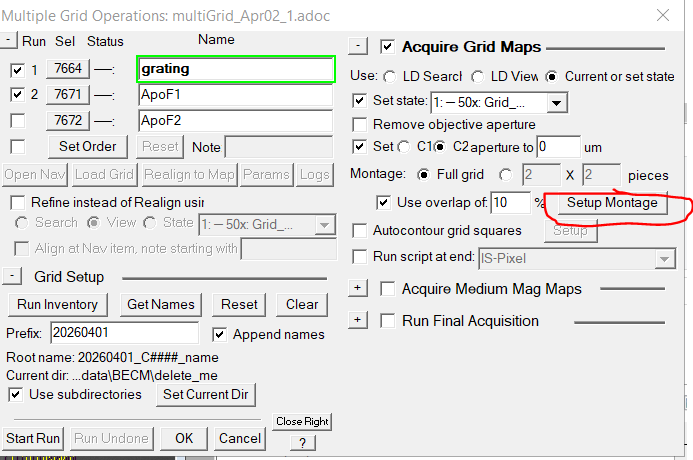
Task: Toggle Use subdirectories checkbox
Action: (x=15, y=395)
